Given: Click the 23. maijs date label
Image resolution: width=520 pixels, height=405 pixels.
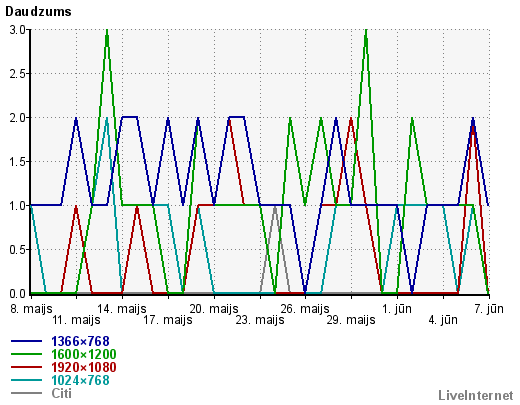Looking at the screenshot, I should pos(260,320).
